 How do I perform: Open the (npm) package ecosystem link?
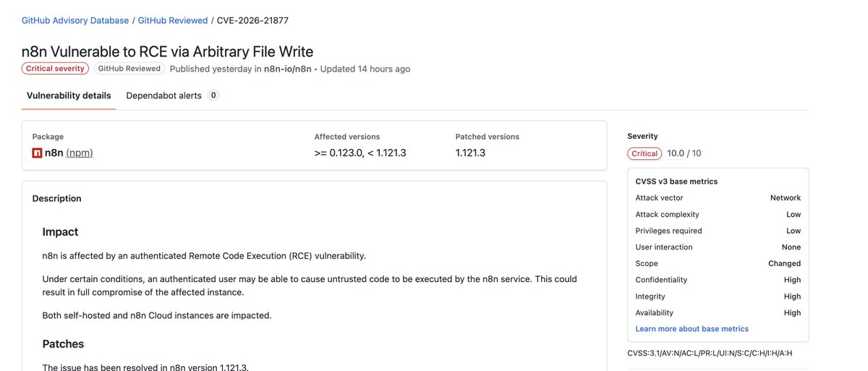(80, 153)
